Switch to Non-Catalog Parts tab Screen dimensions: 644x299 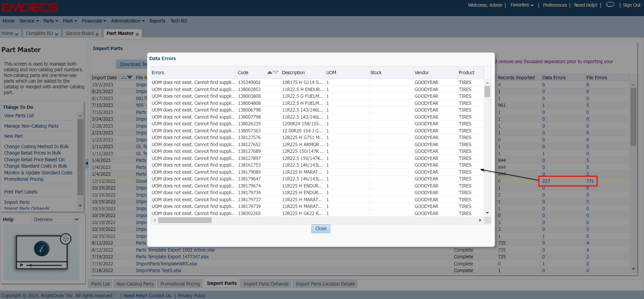(x=135, y=284)
